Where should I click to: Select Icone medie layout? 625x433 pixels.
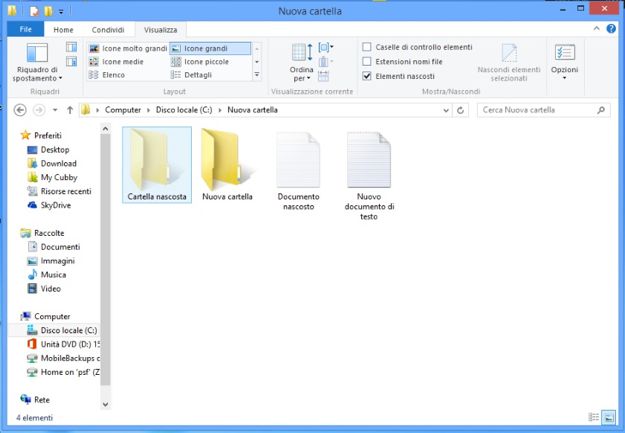click(x=116, y=62)
